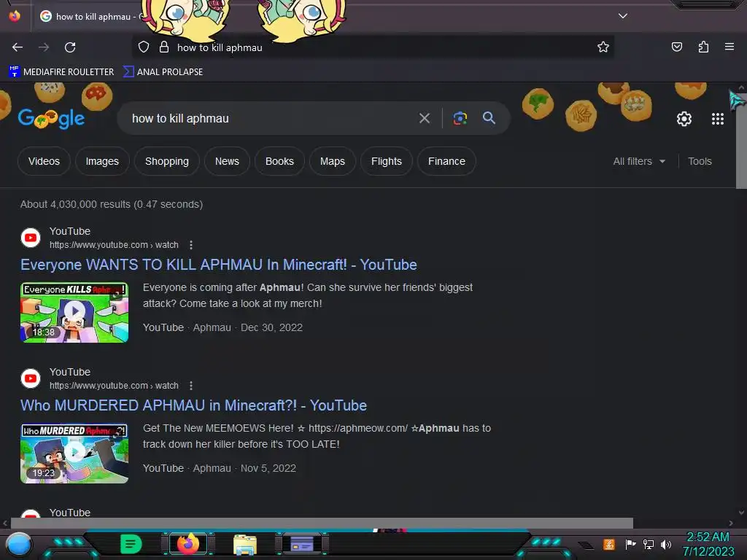Open 'Who MURDERED APHMAU in Minecraft' result
747x560 pixels.
[x=193, y=405]
